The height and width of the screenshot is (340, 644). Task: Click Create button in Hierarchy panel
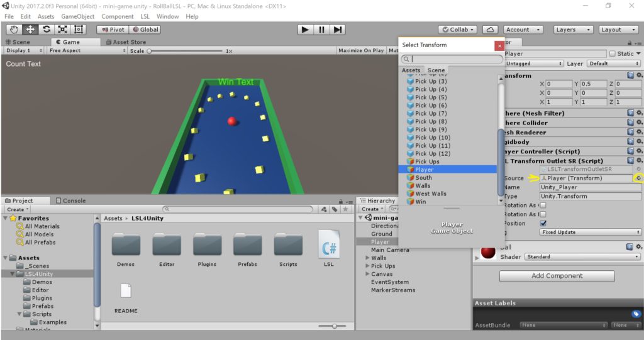(x=372, y=209)
